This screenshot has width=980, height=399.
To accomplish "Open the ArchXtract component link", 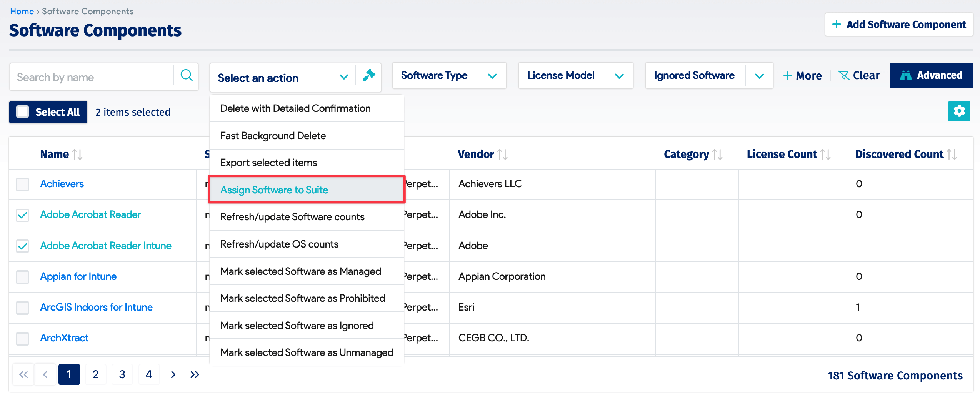I will click(x=64, y=338).
